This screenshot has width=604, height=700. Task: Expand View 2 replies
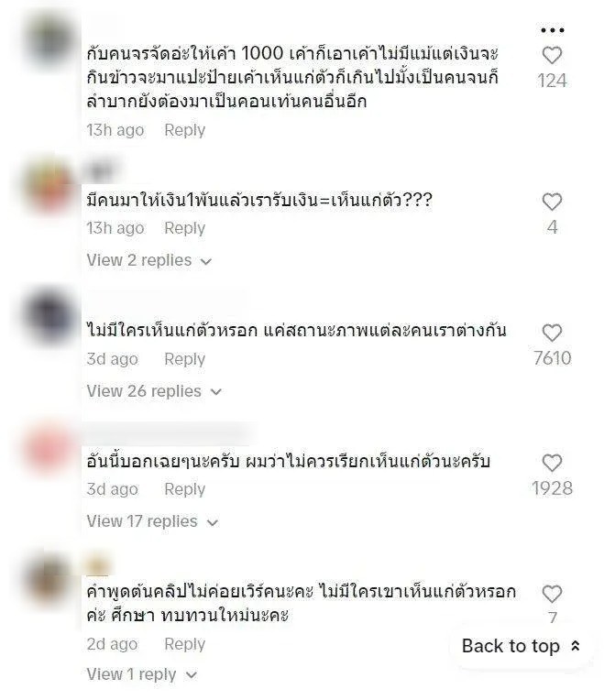pos(149,260)
